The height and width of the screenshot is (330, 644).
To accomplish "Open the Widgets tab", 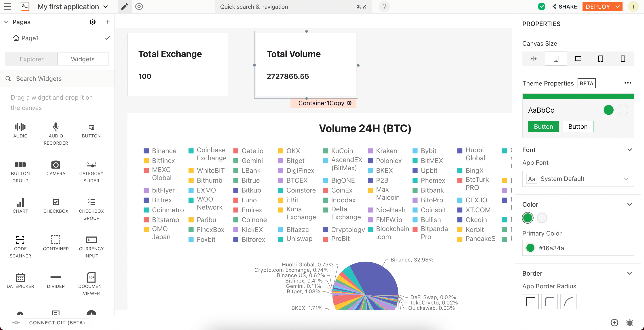I will [x=83, y=59].
